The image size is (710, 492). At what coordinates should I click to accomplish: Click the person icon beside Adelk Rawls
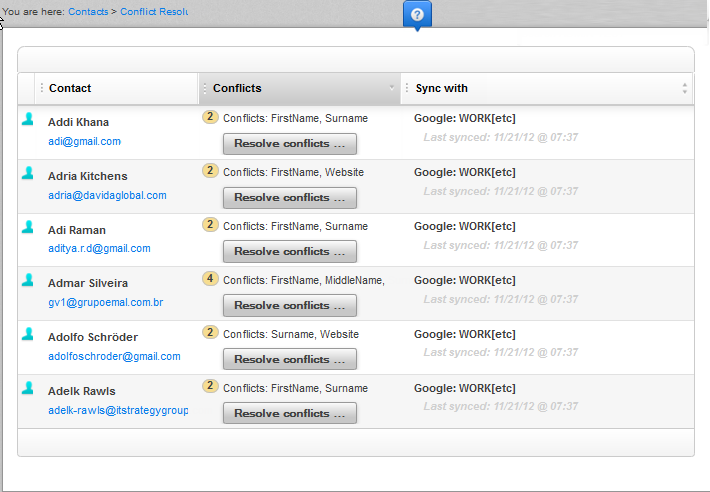click(28, 390)
